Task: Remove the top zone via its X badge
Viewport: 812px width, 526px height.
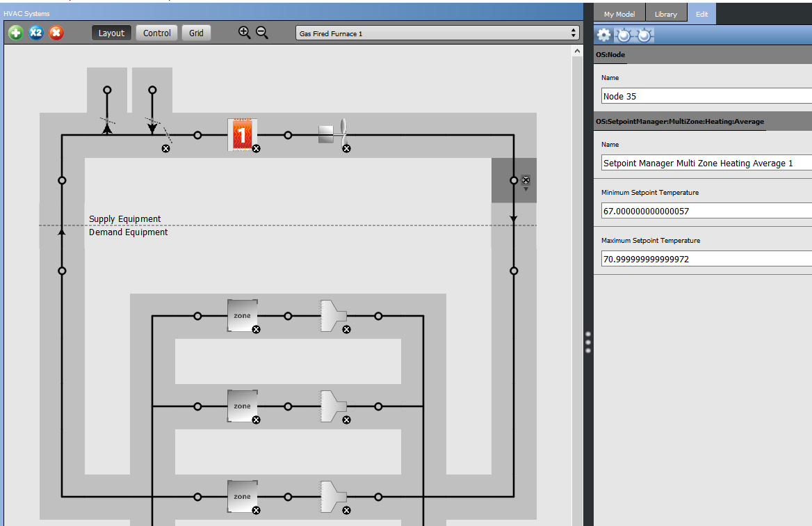Action: 257,330
